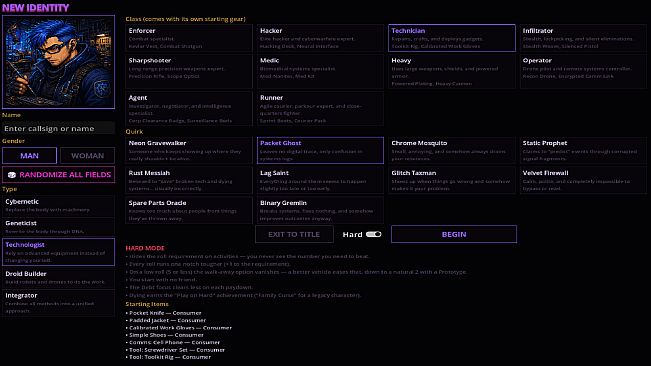Viewport: 651px width, 366px height.
Task: Click the EXIT TO TITLE button
Action: pos(294,234)
